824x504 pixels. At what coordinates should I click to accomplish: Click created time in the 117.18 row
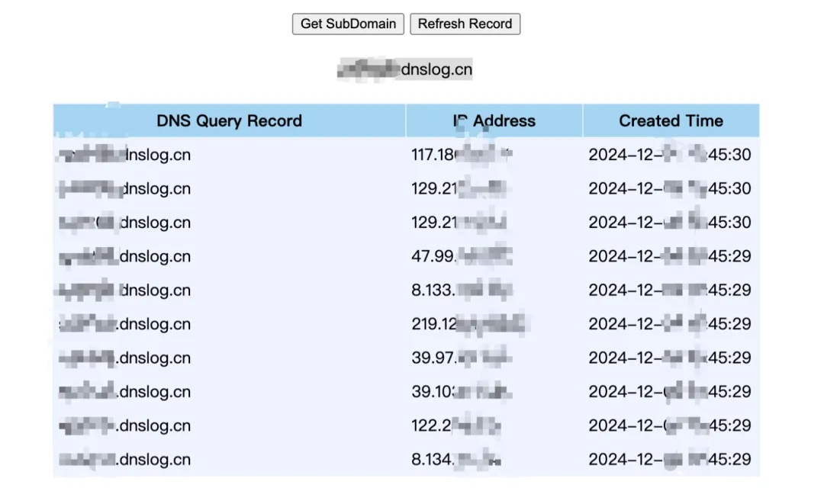pyautogui.click(x=670, y=154)
